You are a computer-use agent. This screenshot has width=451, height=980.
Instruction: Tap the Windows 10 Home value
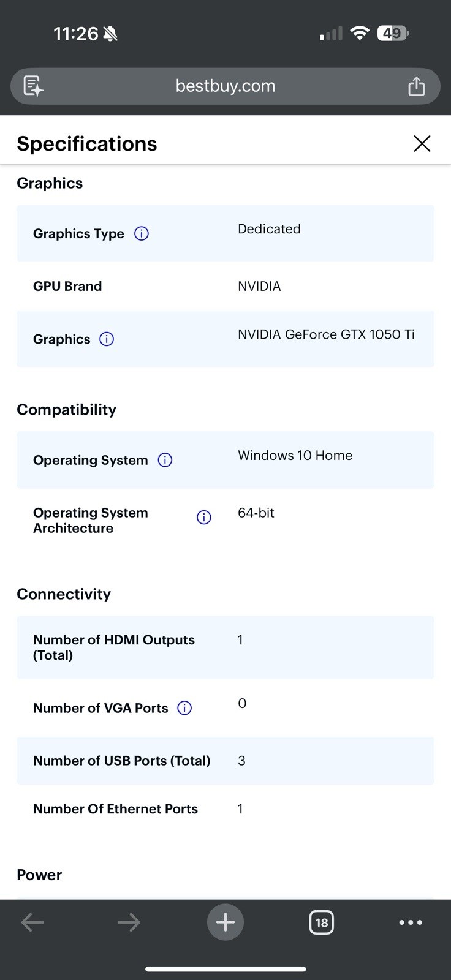(295, 455)
